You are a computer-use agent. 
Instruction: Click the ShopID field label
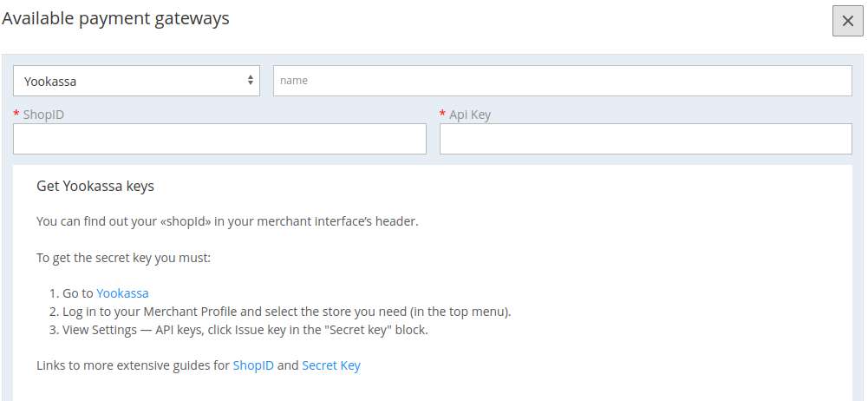coord(43,115)
